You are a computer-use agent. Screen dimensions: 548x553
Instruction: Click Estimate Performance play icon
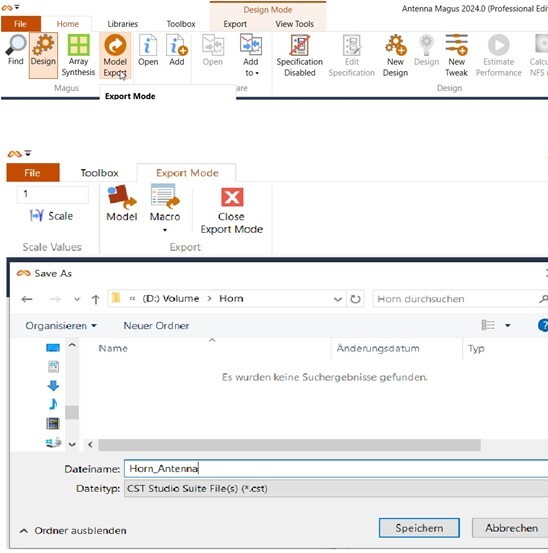tap(499, 45)
